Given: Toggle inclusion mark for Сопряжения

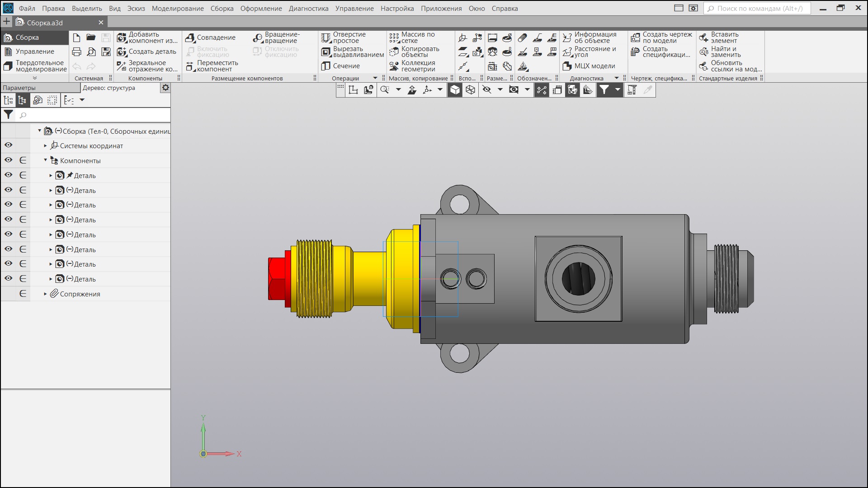Looking at the screenshot, I should pos(23,294).
